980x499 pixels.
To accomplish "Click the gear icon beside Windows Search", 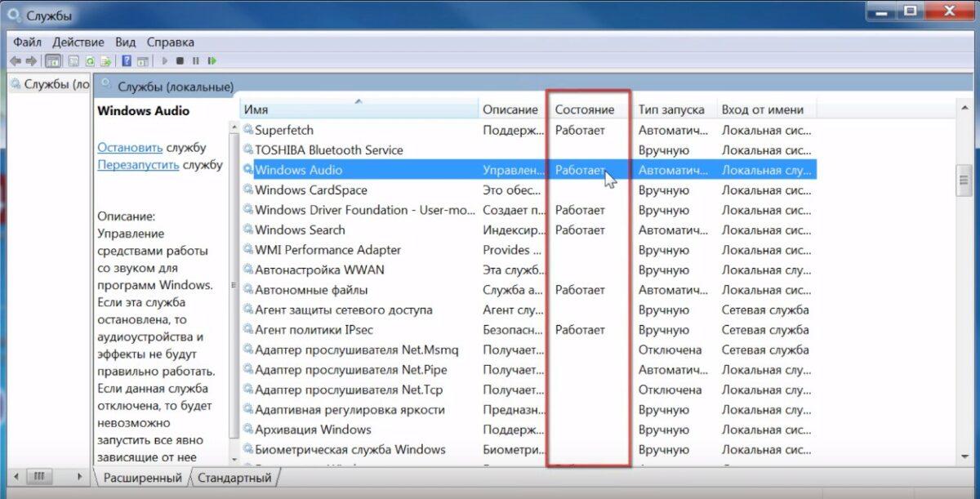I will 248,230.
